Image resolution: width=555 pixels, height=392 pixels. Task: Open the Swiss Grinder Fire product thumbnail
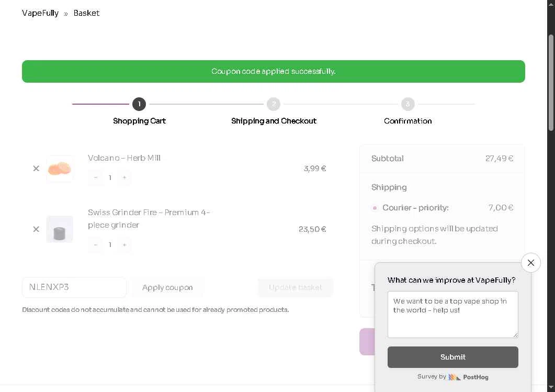coord(60,229)
